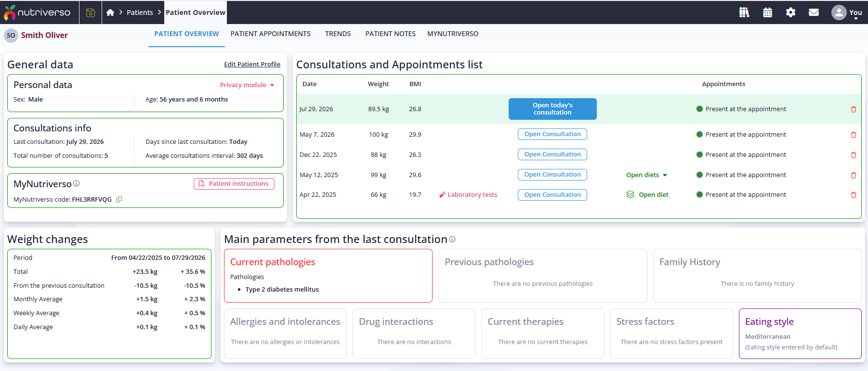Click info icon next to MyNutriverso
This screenshot has height=371, width=868.
[77, 183]
